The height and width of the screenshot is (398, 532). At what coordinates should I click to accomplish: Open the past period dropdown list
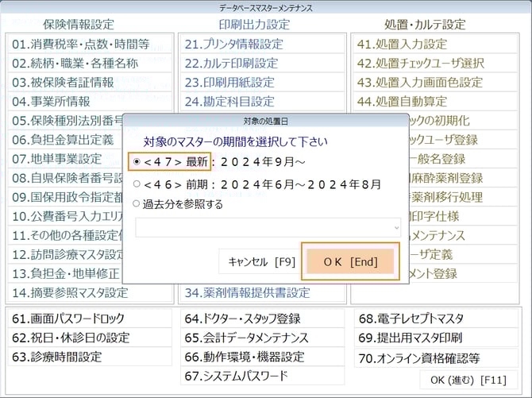(x=395, y=228)
